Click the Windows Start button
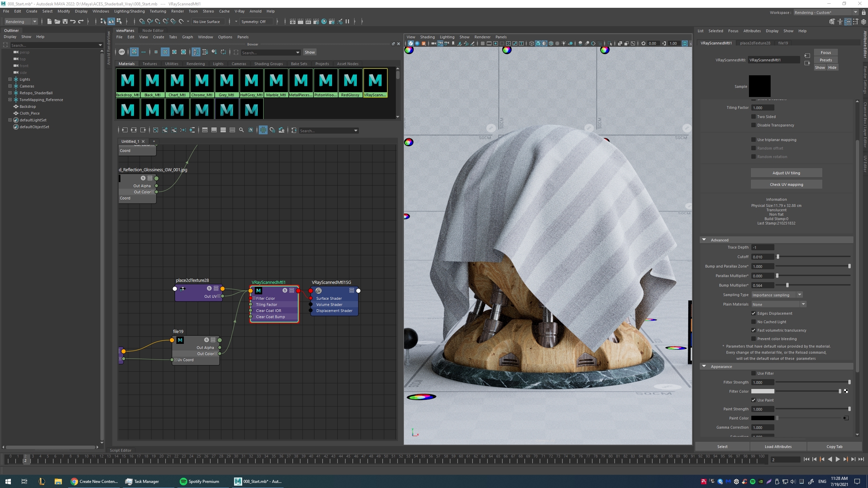The height and width of the screenshot is (488, 868). coord(8,481)
